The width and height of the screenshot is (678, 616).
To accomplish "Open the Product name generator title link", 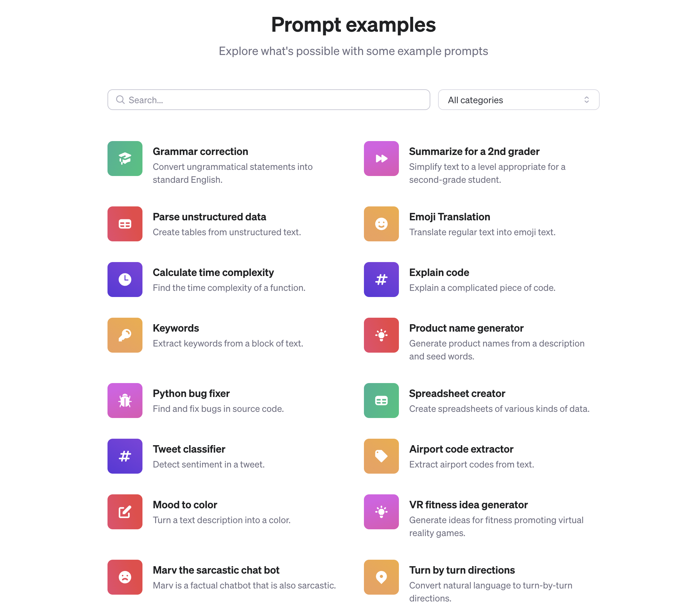I will pos(466,328).
